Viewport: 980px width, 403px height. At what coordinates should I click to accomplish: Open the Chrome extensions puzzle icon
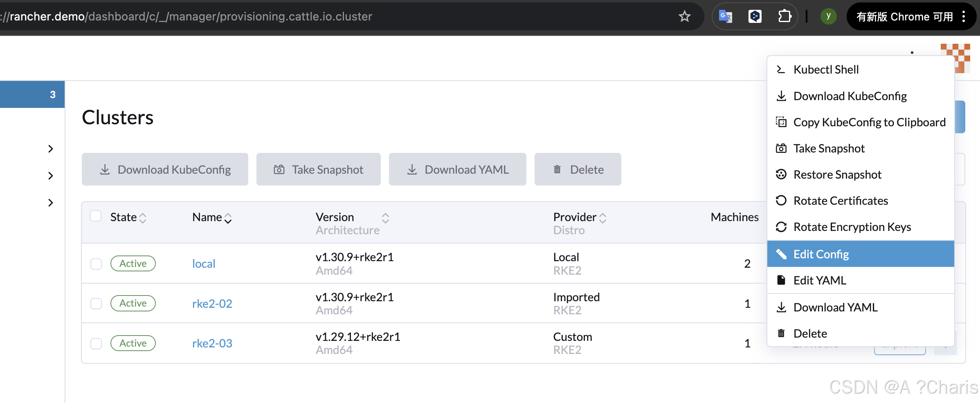pyautogui.click(x=784, y=16)
